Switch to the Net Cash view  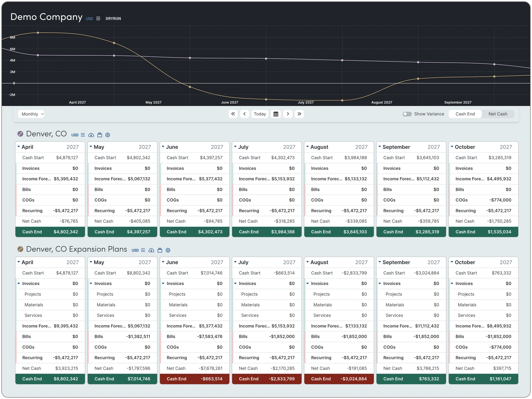coord(498,114)
